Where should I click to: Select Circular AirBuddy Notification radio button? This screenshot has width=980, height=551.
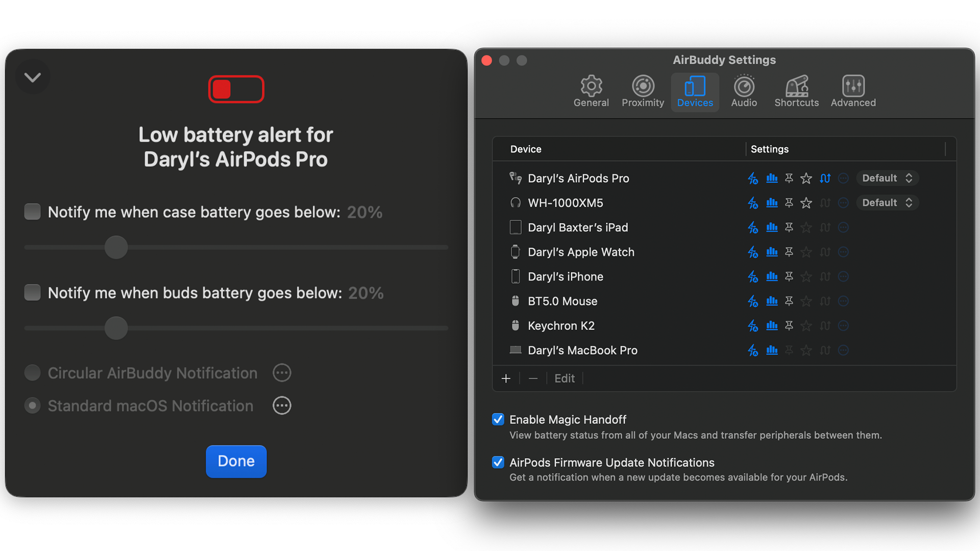(33, 373)
